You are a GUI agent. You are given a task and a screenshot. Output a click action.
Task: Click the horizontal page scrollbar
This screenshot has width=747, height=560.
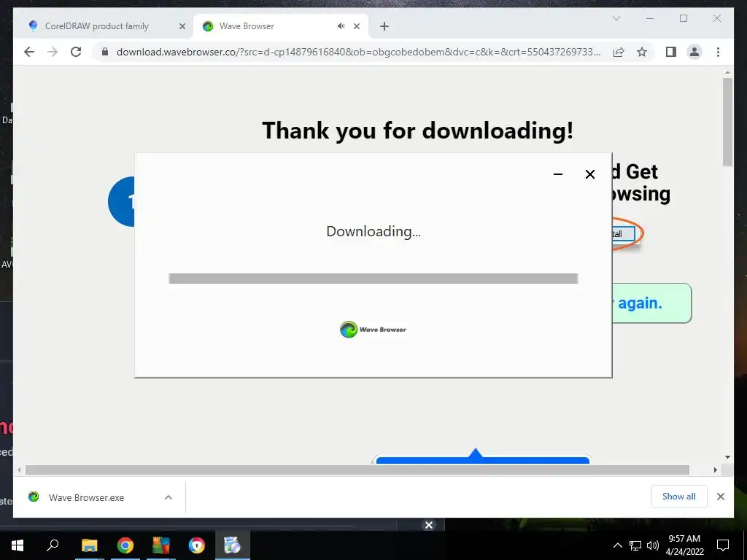tap(357, 470)
